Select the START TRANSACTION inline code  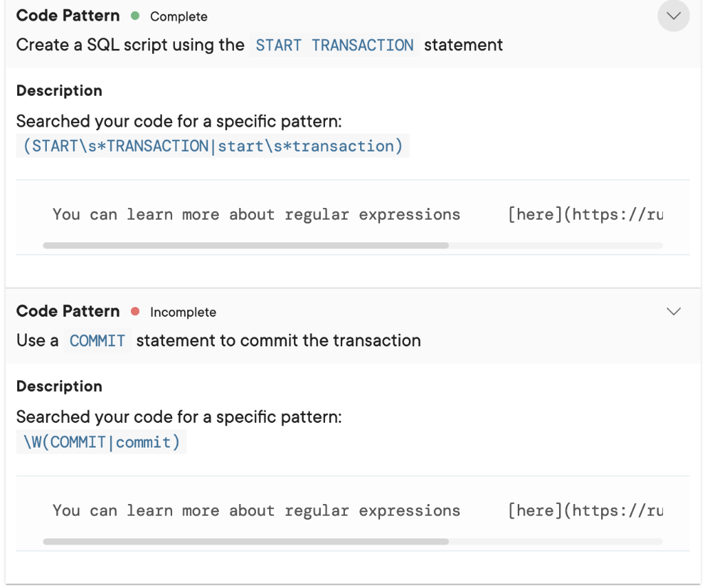335,45
